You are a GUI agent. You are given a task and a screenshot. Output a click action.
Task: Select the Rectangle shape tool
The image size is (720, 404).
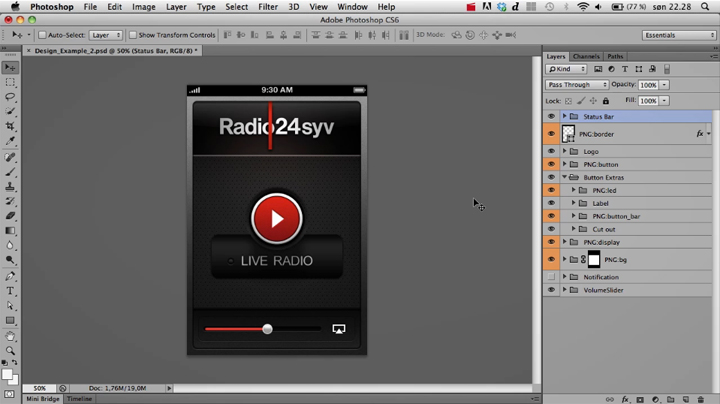tap(10, 320)
